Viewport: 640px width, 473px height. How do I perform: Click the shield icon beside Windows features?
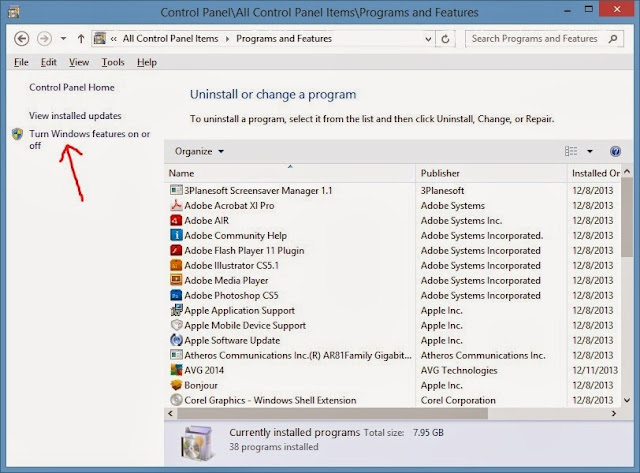[x=18, y=134]
